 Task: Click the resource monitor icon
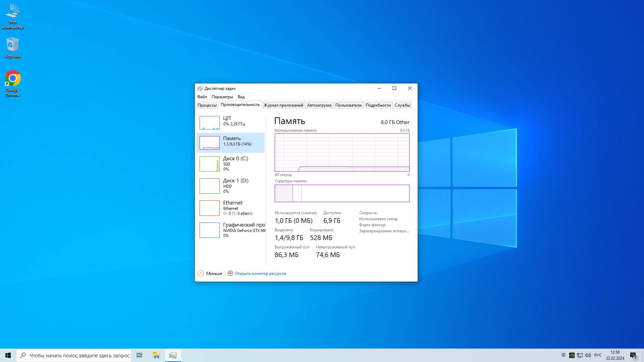(230, 274)
